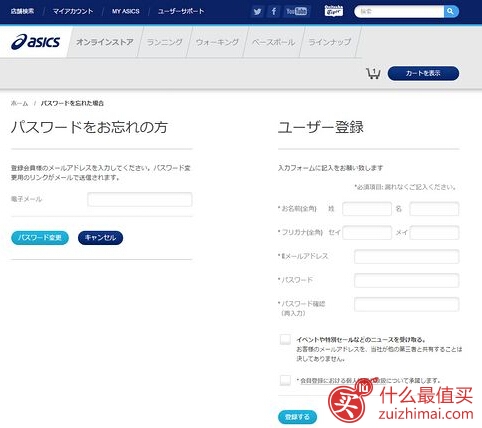Focus the top search field
The height and width of the screenshot is (428, 482).
click(x=400, y=11)
